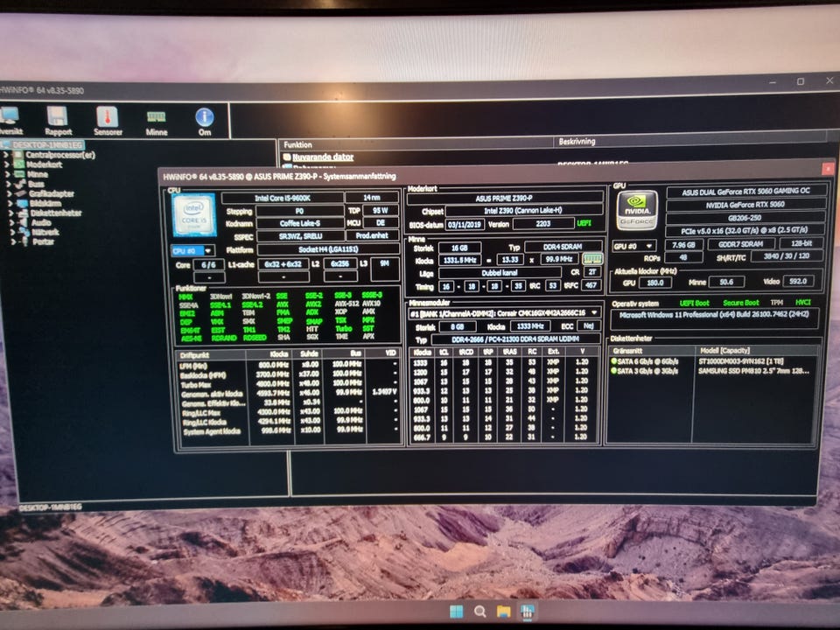Open the GPU #0 selector dropdown
The height and width of the screenshot is (630, 840).
click(633, 246)
